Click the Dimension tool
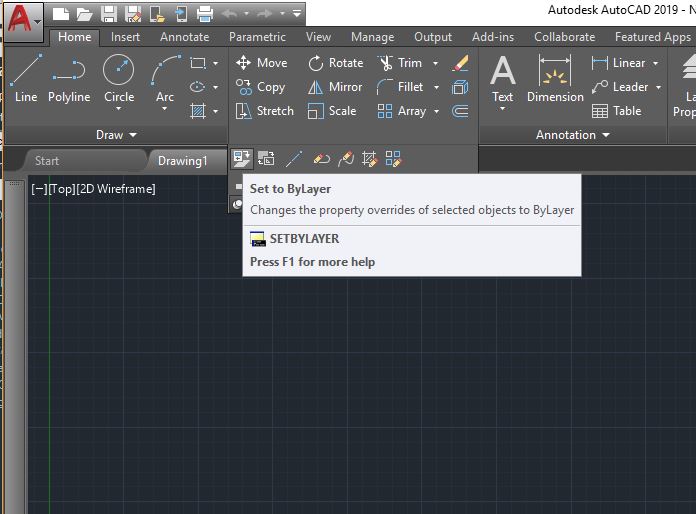 [555, 78]
